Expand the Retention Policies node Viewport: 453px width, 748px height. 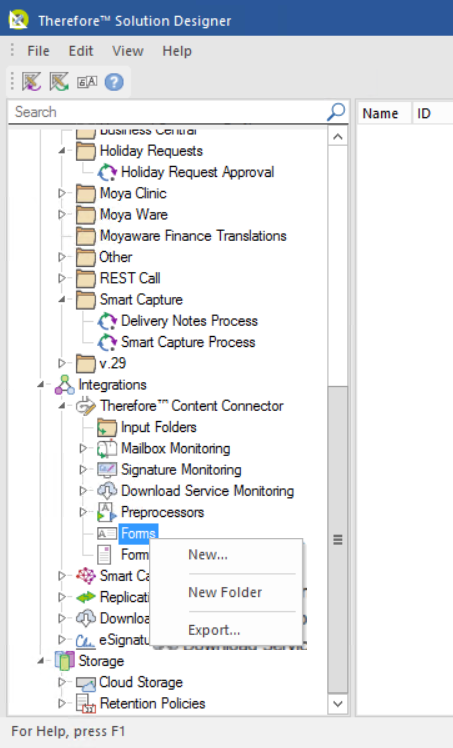tap(62, 704)
